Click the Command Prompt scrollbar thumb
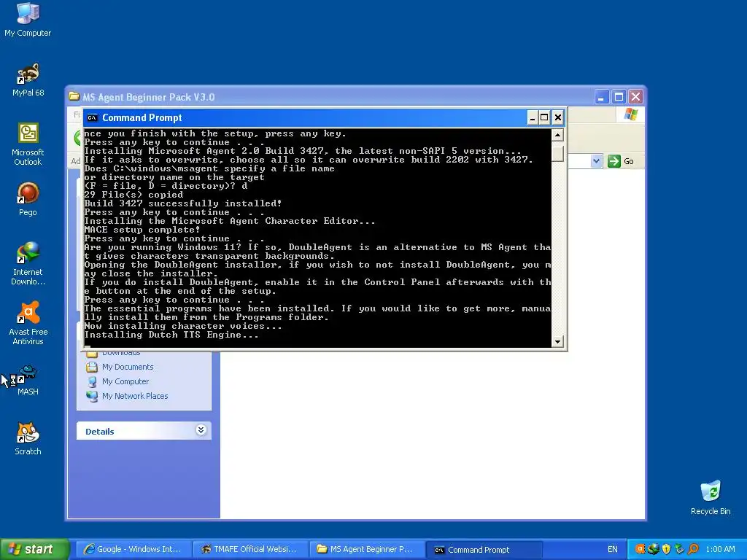 click(557, 153)
